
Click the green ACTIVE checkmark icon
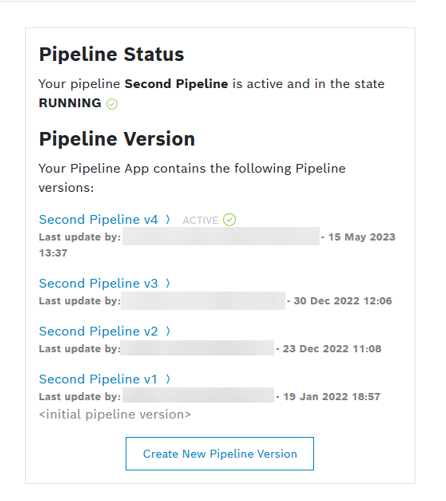coord(229,220)
